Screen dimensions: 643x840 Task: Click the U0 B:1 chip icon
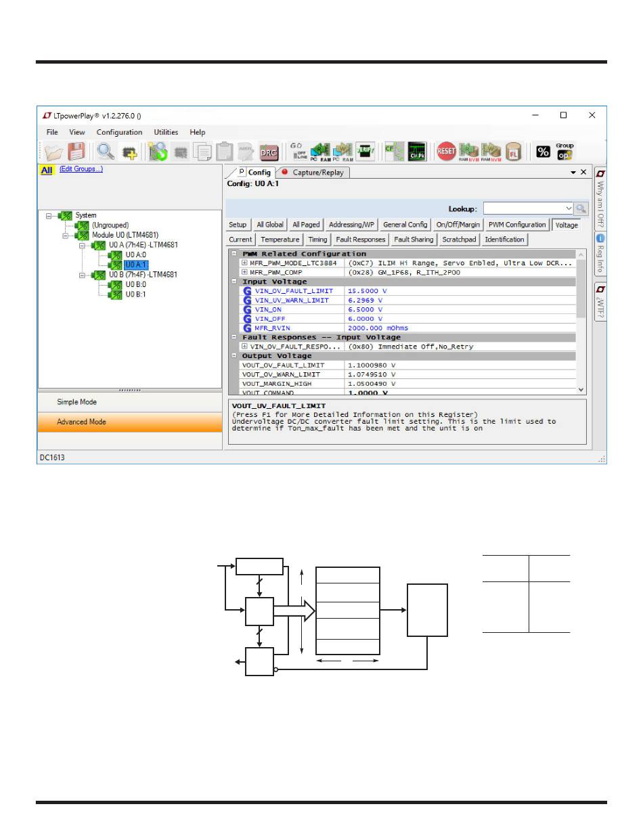coord(115,294)
